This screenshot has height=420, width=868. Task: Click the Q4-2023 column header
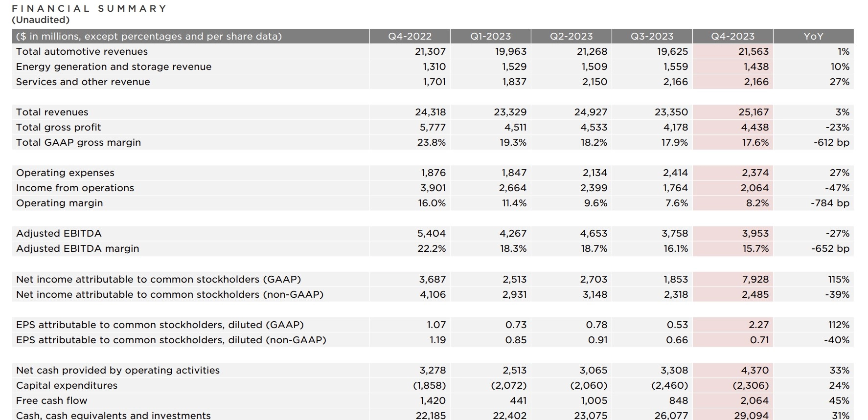(732, 36)
